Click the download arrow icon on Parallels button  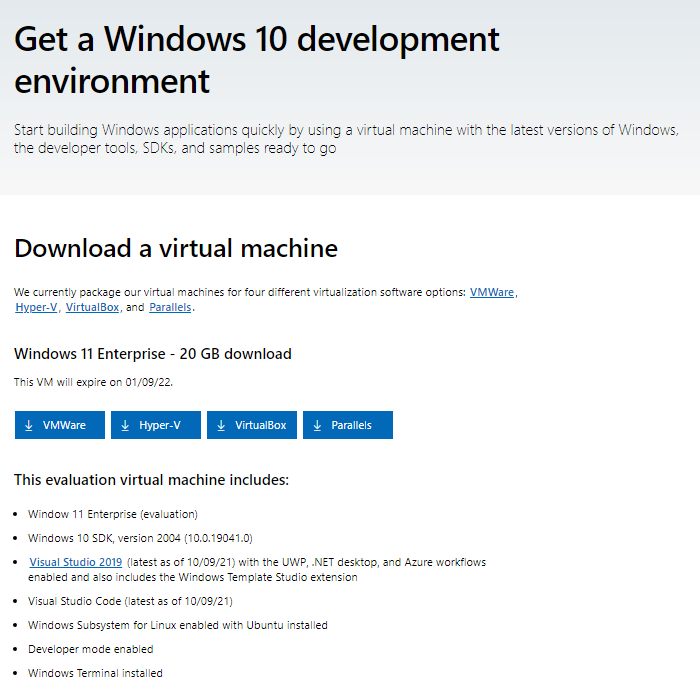[317, 425]
